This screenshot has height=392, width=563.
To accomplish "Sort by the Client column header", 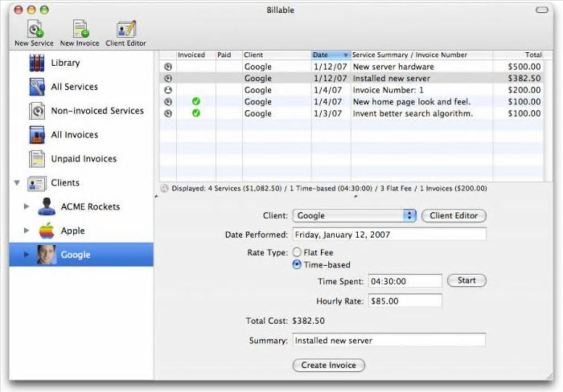I will pyautogui.click(x=277, y=55).
